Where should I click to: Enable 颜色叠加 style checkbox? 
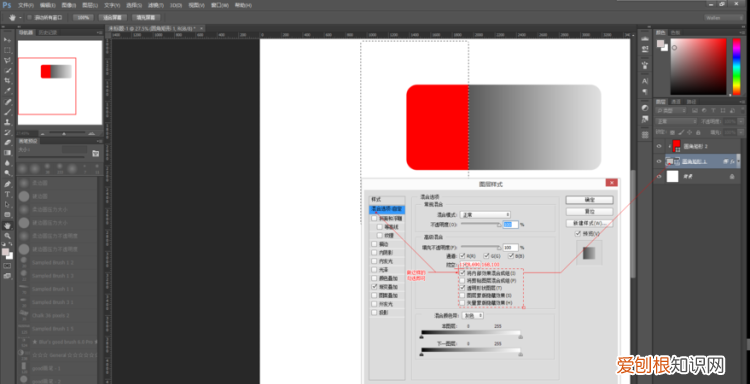pyautogui.click(x=374, y=278)
